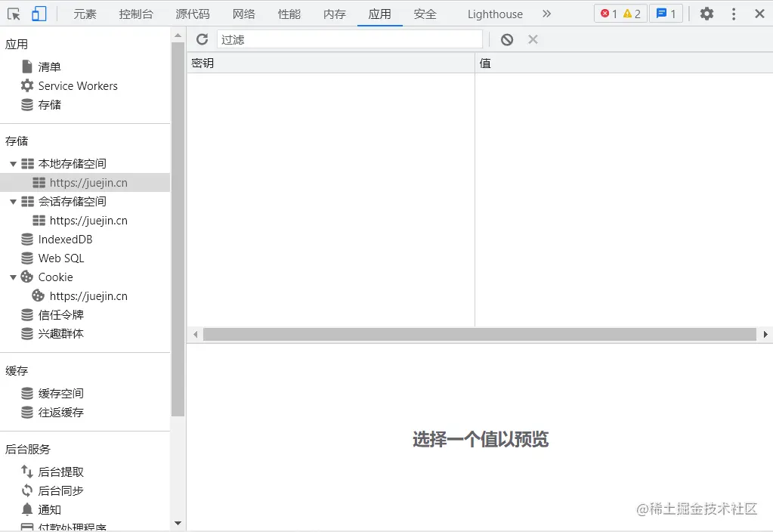
Task: Open the 源代码 tab
Action: [x=193, y=14]
